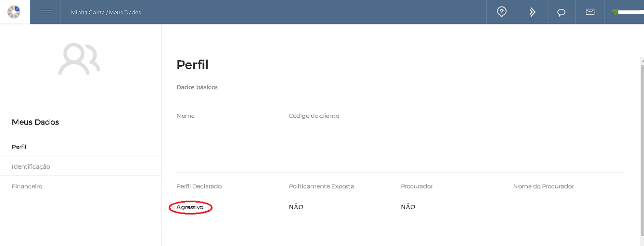Viewport: 644px width, 246px height.
Task: Click the Minha Conta / Meus Dados breadcrumb
Action: pyautogui.click(x=106, y=12)
